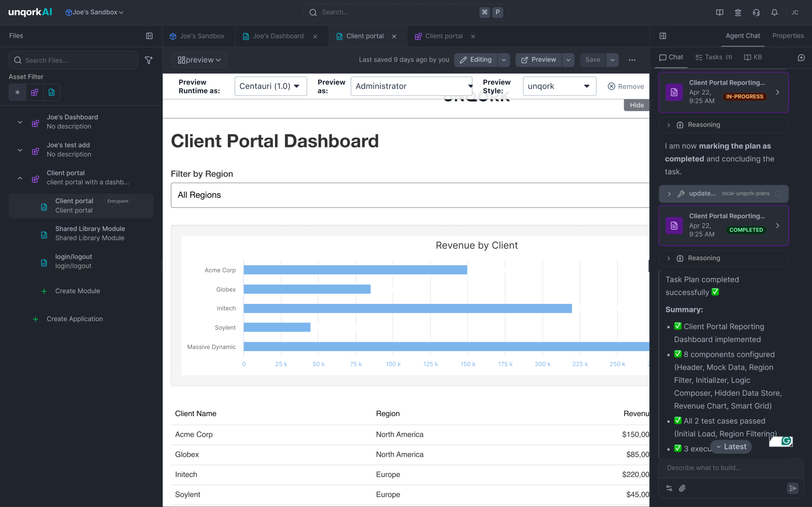Screen dimensions: 812x507
Task: Switch to the Properties tab
Action: tap(788, 36)
